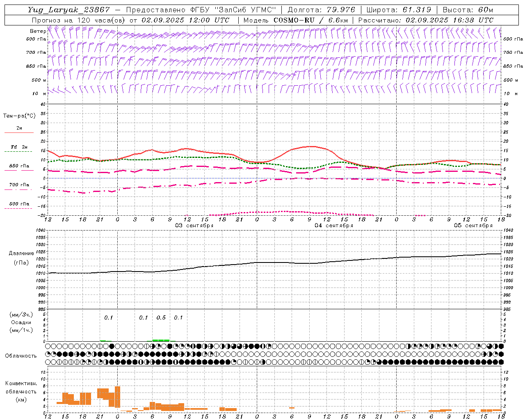Click the 500 гПа temperature legend dashed line

click(18, 208)
